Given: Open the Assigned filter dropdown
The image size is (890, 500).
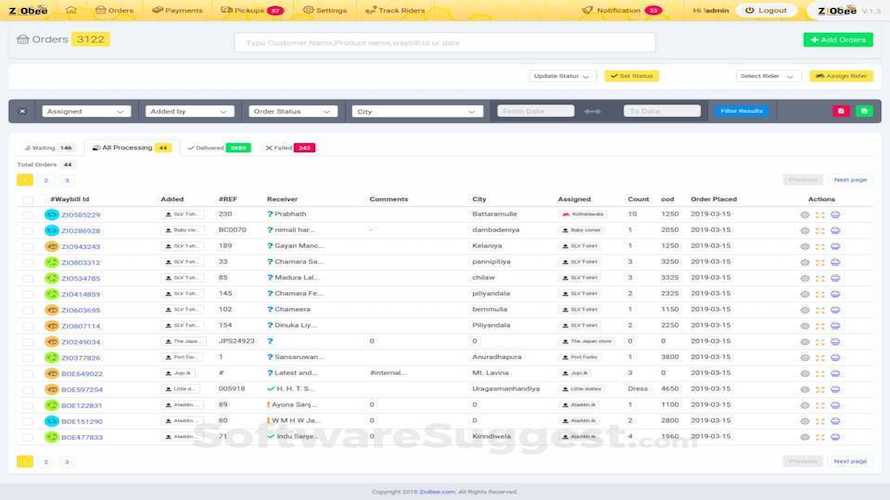Looking at the screenshot, I should [x=86, y=111].
